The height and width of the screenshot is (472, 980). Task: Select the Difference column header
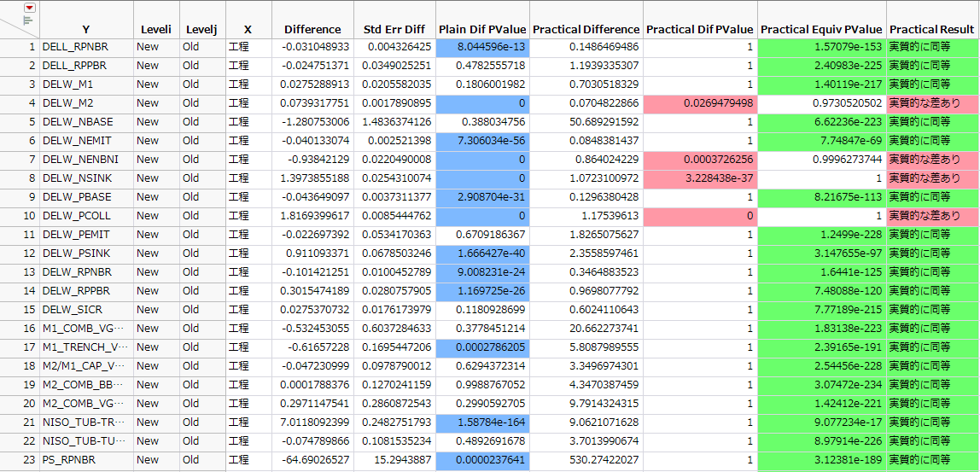312,29
